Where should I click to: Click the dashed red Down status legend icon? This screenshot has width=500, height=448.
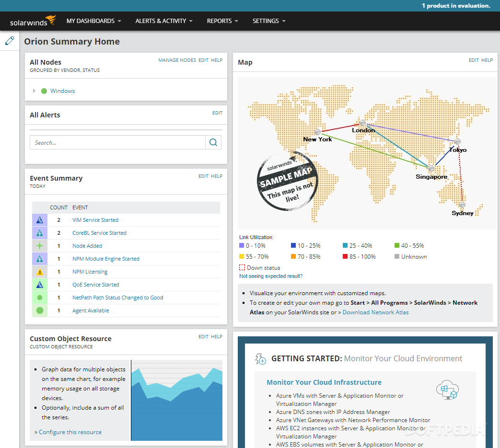[x=242, y=268]
